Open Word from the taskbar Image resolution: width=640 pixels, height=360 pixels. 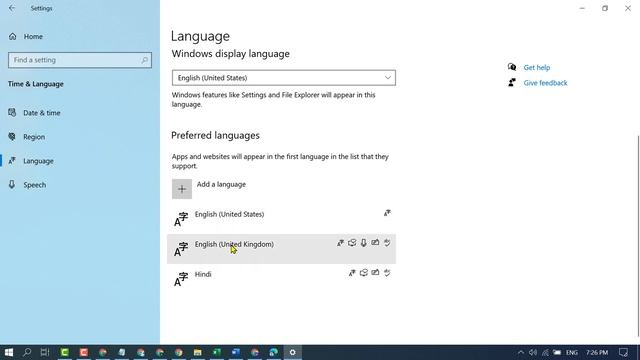point(236,352)
